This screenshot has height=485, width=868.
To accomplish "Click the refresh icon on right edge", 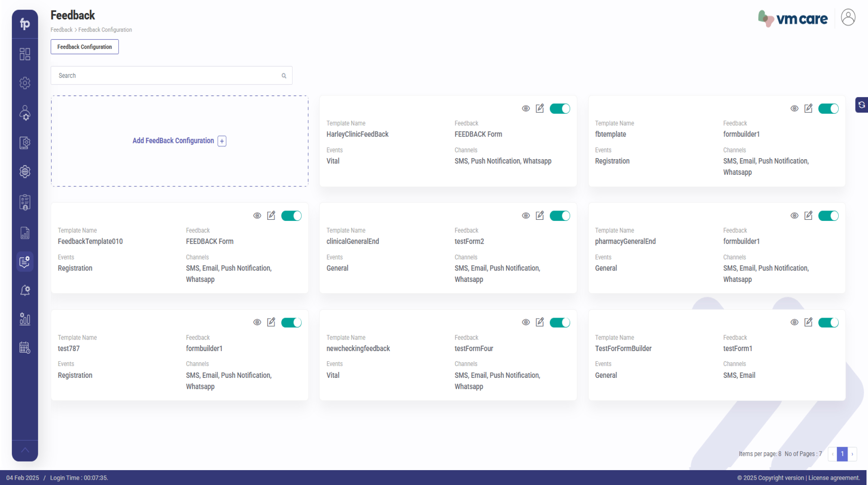I will tap(861, 105).
